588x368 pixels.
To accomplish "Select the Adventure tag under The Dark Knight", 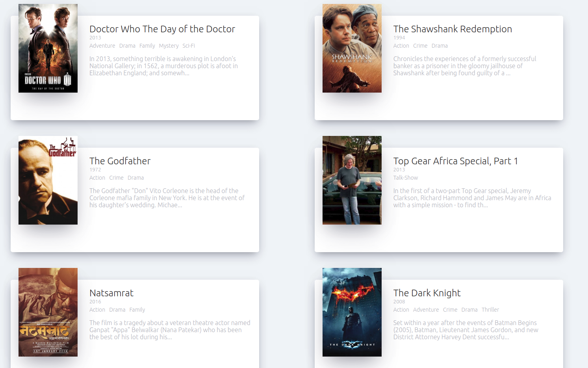I will click(426, 310).
